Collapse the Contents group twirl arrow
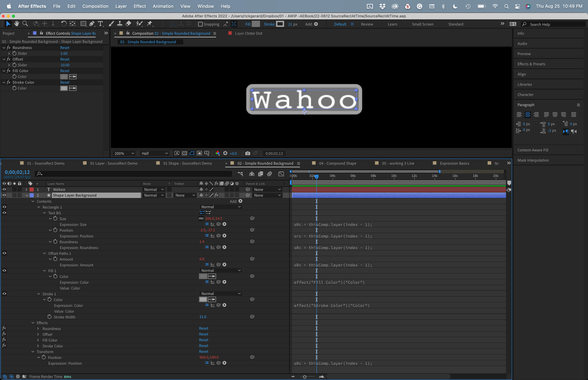588x380 pixels. pyautogui.click(x=33, y=202)
